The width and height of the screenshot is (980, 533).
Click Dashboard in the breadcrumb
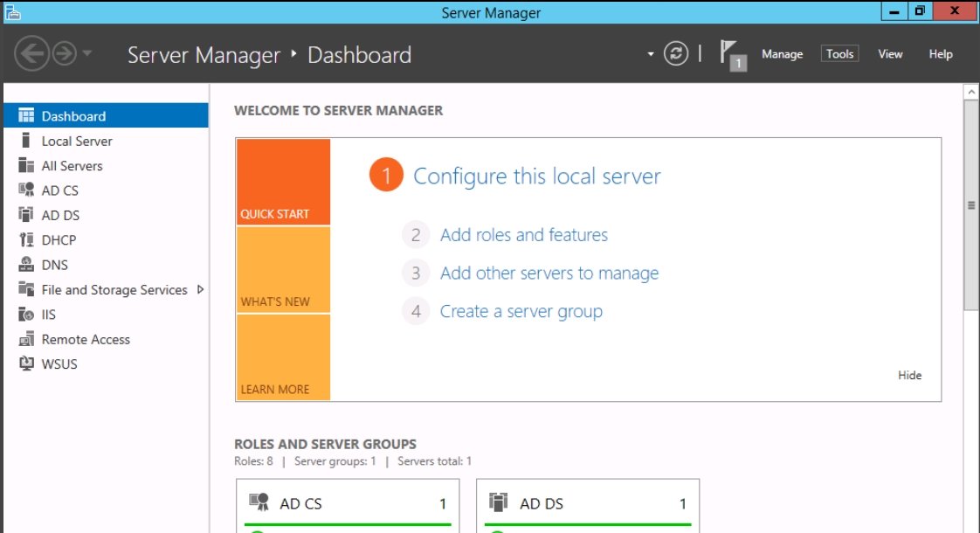click(x=359, y=55)
